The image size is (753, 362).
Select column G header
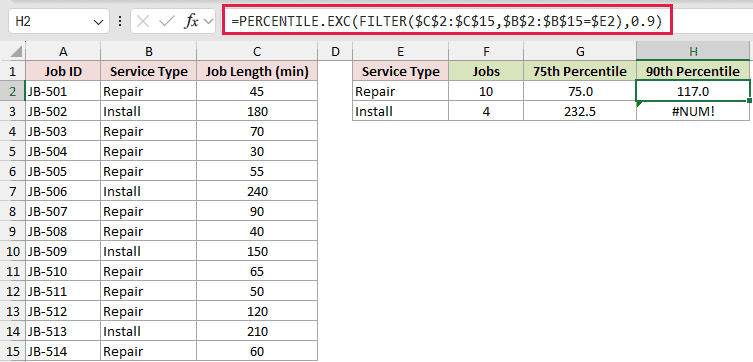580,51
